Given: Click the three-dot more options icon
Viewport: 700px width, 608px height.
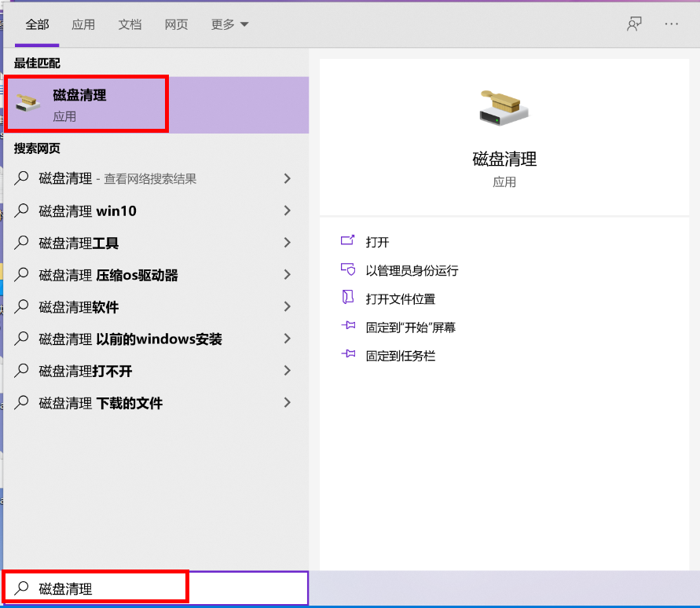Looking at the screenshot, I should coord(671,24).
